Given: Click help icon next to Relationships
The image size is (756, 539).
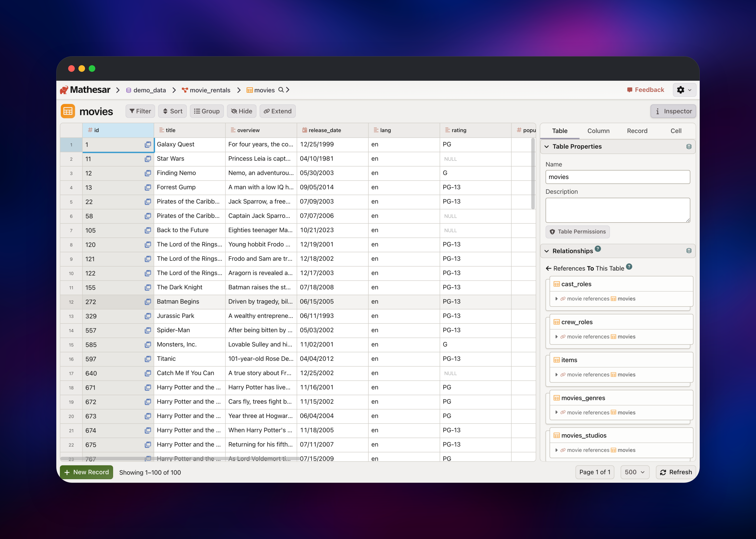Looking at the screenshot, I should click(x=598, y=249).
